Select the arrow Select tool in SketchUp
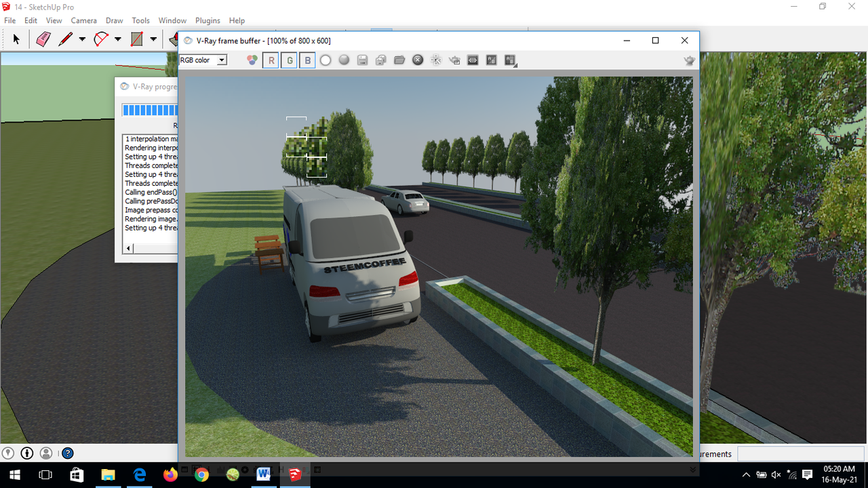The height and width of the screenshot is (488, 868). point(16,39)
